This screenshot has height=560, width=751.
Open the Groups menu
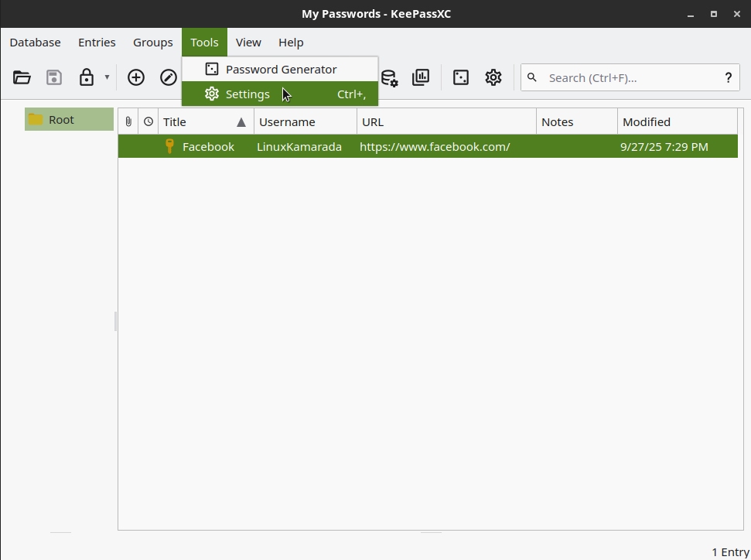pyautogui.click(x=152, y=43)
